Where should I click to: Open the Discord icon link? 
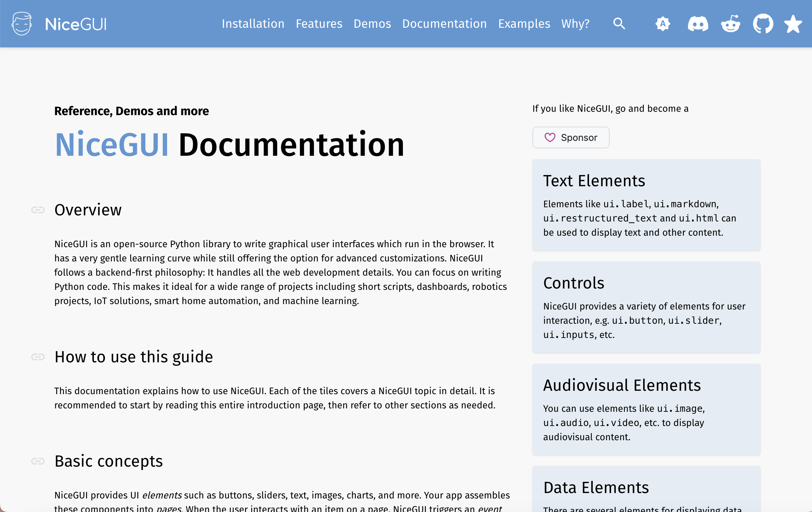698,24
